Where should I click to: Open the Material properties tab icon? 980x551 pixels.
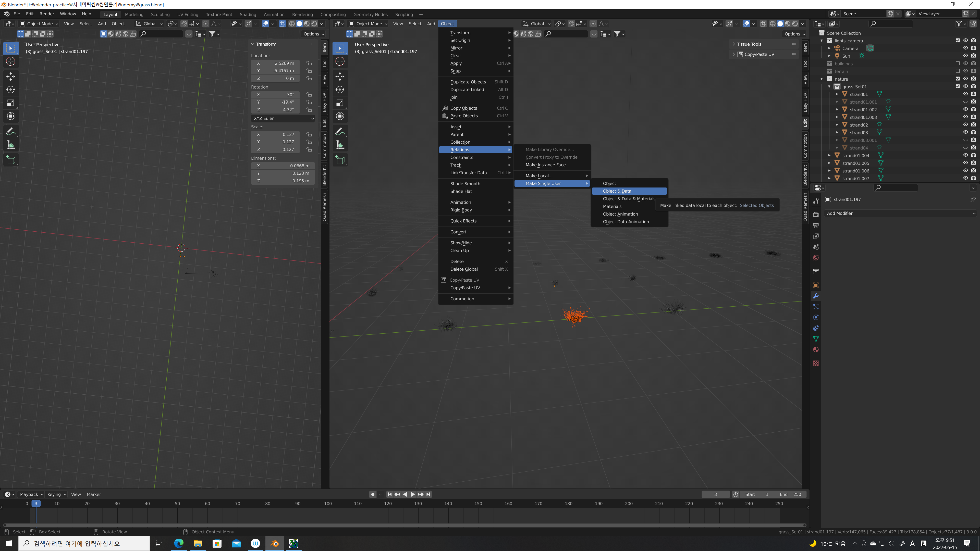point(816,349)
